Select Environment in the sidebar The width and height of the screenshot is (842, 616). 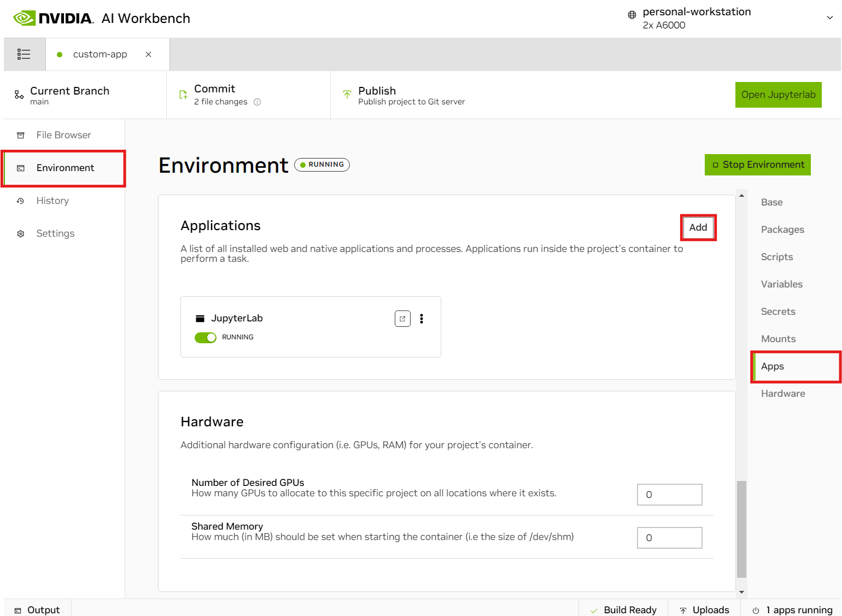(64, 168)
